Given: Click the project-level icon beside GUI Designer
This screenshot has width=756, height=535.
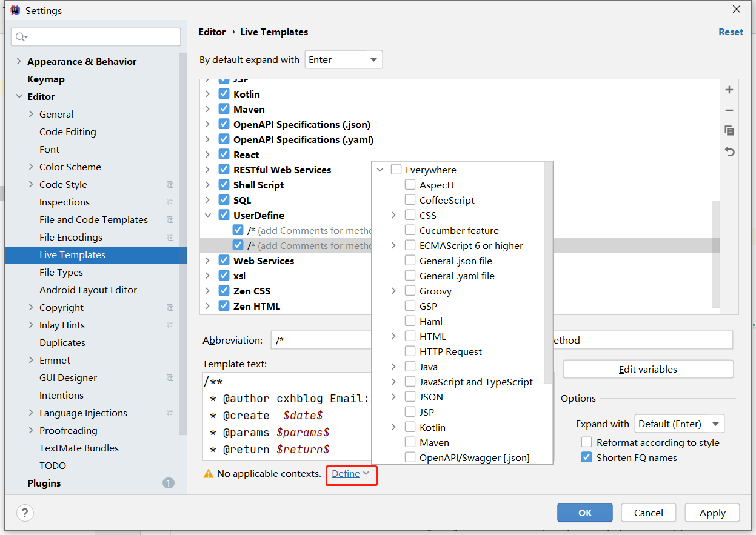Looking at the screenshot, I should (x=170, y=378).
